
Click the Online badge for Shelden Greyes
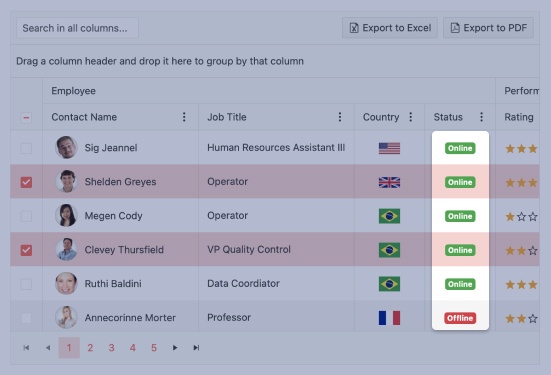[460, 182]
